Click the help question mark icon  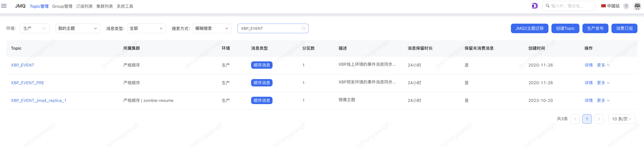coord(626,6)
